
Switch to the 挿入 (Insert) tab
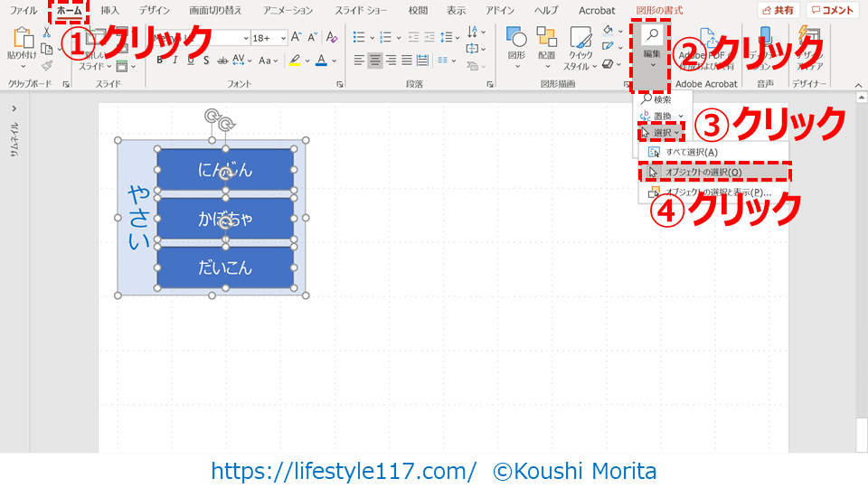pos(109,10)
